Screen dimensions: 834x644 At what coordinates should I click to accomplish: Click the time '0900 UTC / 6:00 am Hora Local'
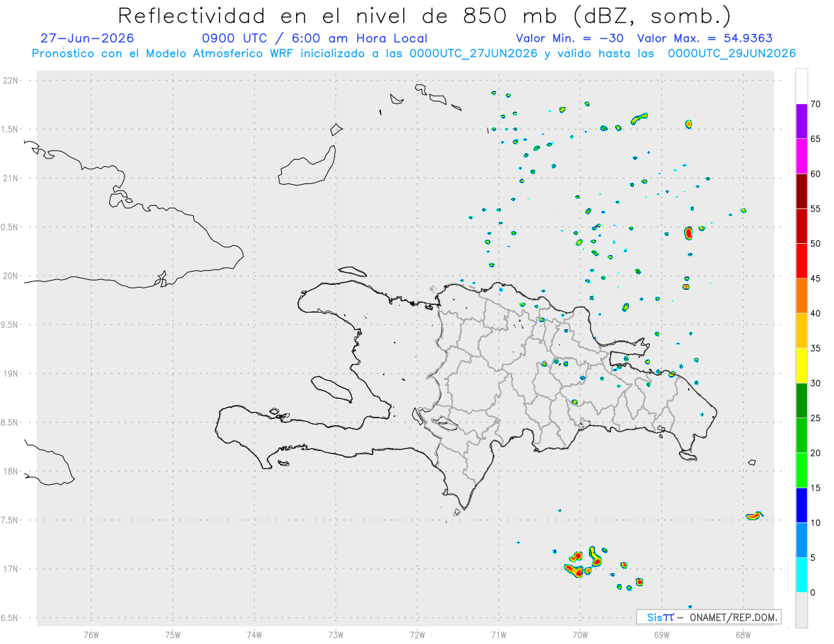(315, 38)
